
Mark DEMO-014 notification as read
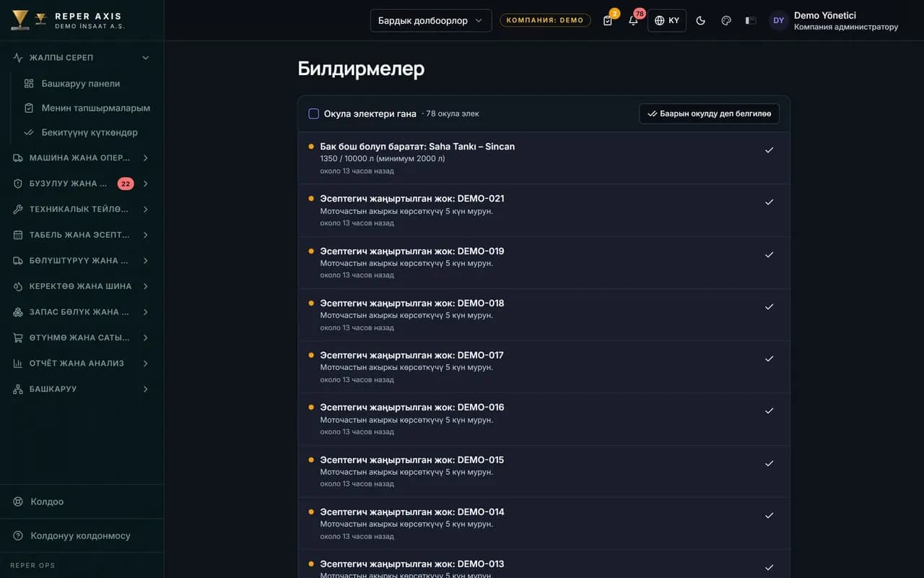(769, 515)
